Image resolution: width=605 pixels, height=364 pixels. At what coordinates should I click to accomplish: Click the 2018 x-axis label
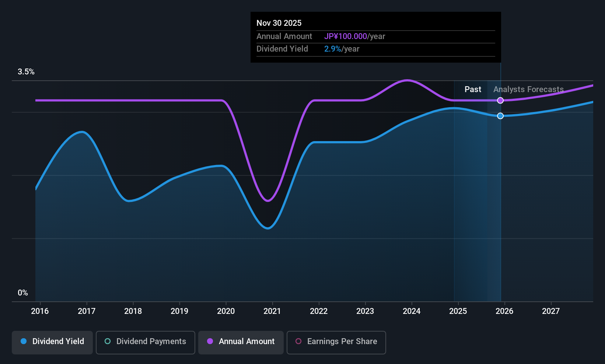(x=133, y=311)
